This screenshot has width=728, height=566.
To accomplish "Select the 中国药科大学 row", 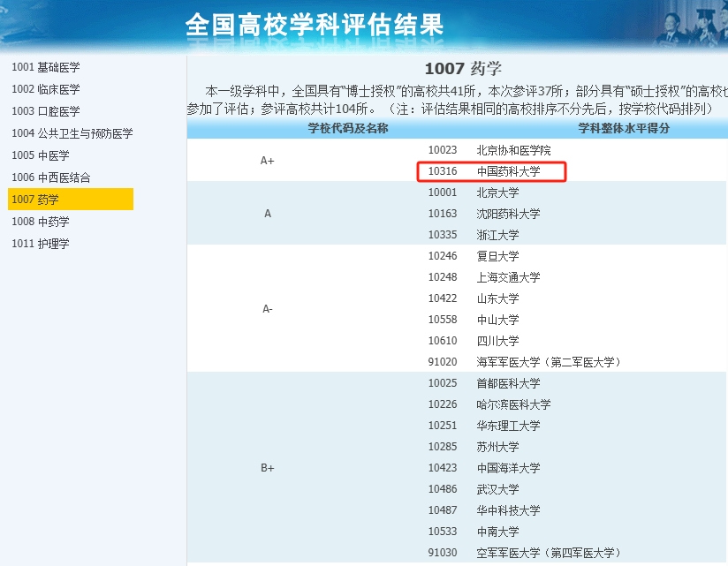I will click(508, 171).
